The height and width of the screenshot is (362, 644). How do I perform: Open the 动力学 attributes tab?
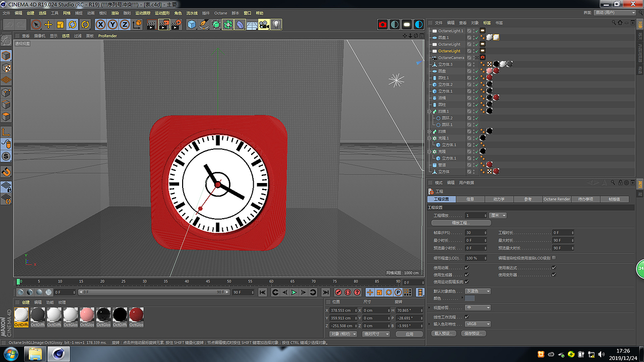pyautogui.click(x=499, y=199)
